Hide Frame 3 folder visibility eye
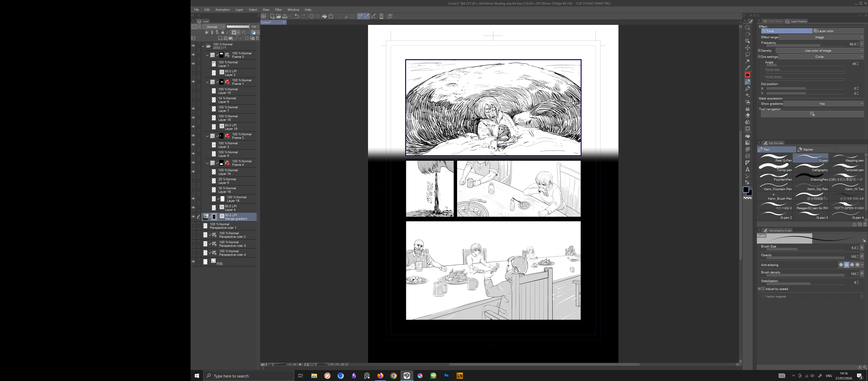868x381 pixels. [193, 55]
